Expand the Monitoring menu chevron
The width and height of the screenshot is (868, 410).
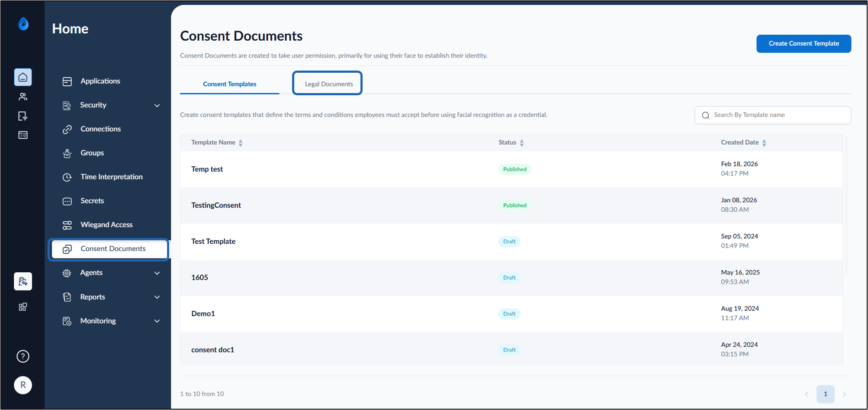point(157,321)
